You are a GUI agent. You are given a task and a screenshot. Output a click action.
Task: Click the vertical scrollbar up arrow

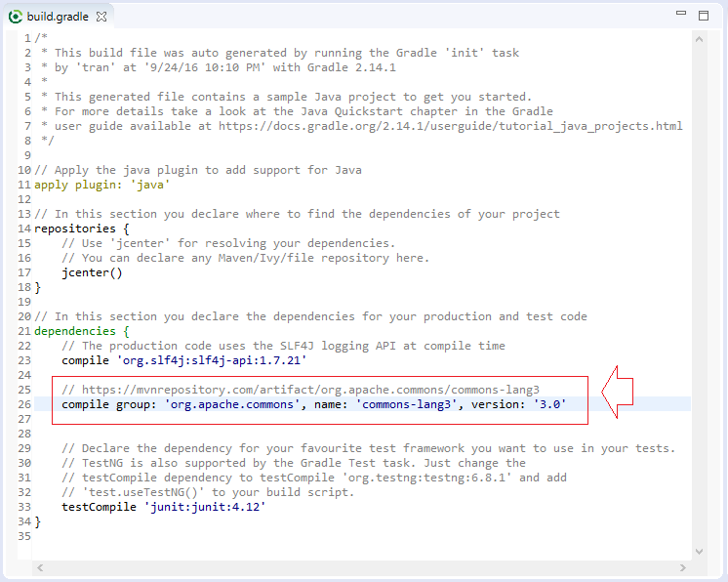click(700, 39)
